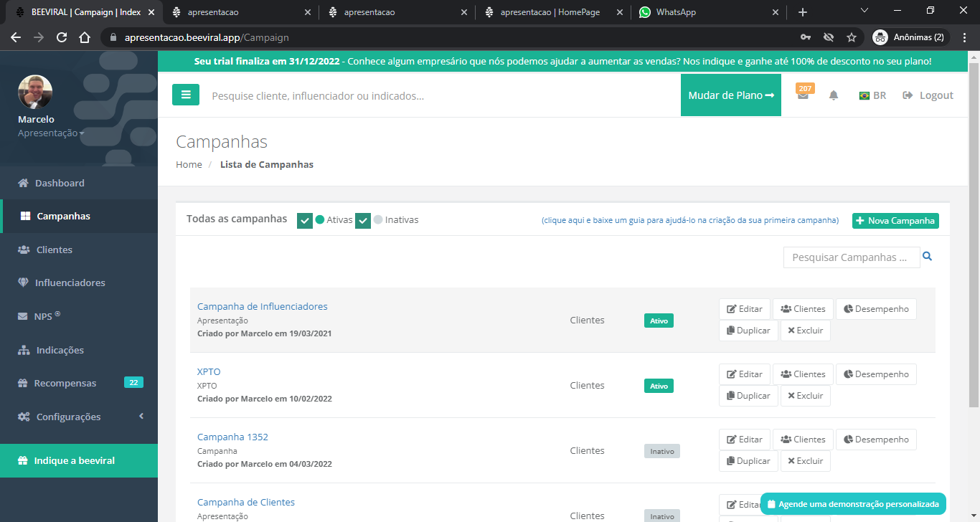Open the Anônimas incognito profile button

(909, 37)
